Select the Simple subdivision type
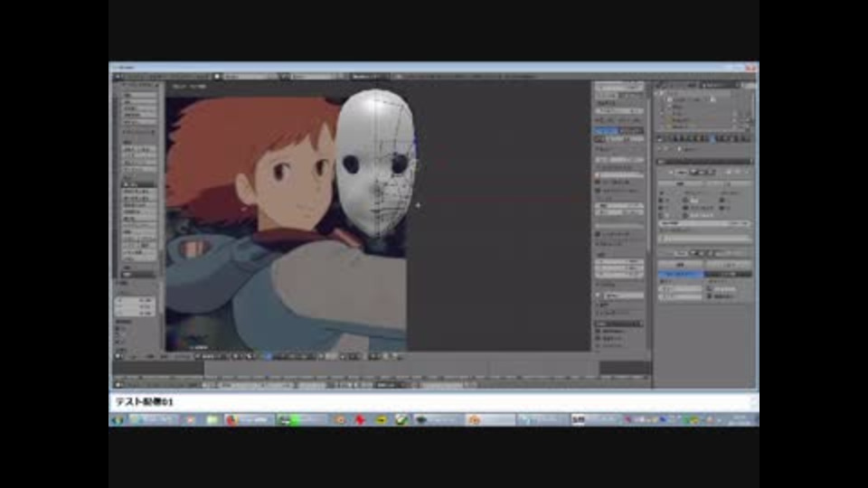This screenshot has width=868, height=488. tap(728, 274)
